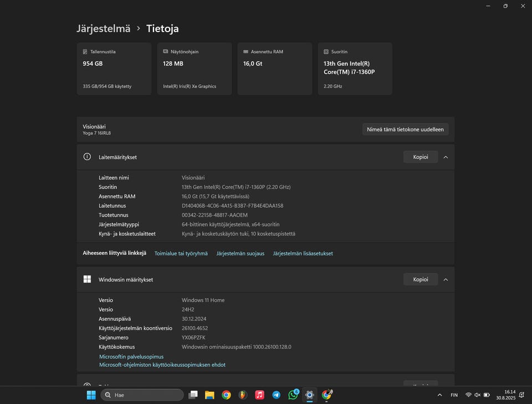Open Telegram from the taskbar

click(x=276, y=395)
